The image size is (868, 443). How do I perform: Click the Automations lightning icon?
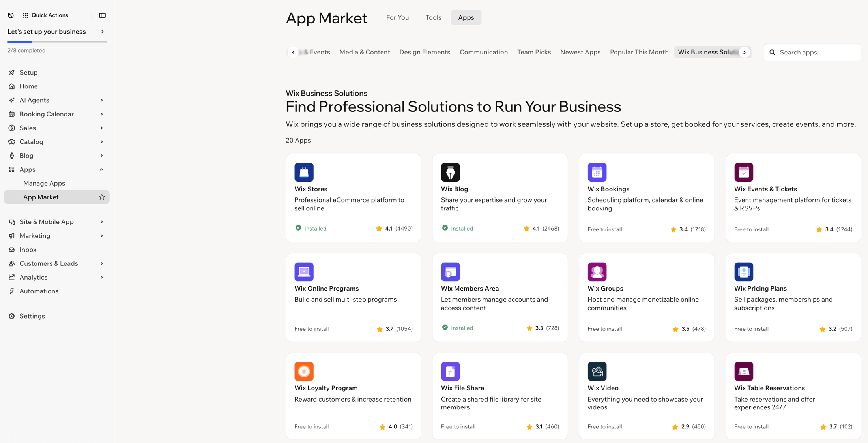point(12,291)
